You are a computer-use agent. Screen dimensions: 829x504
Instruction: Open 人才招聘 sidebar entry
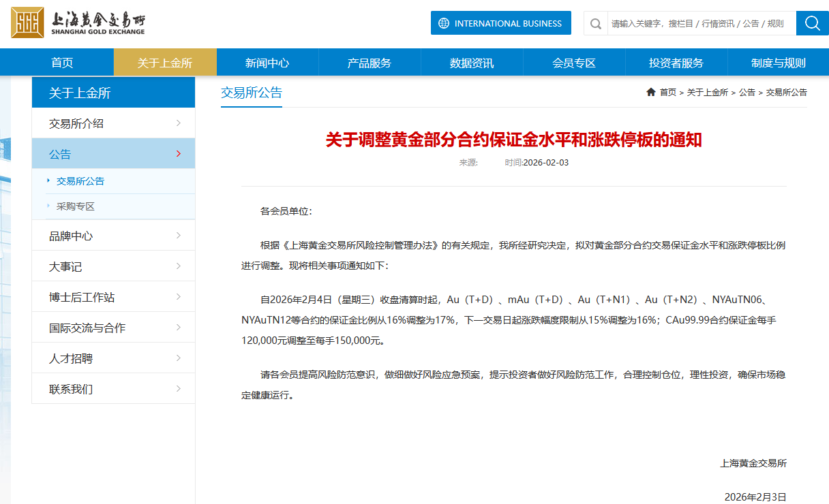71,358
